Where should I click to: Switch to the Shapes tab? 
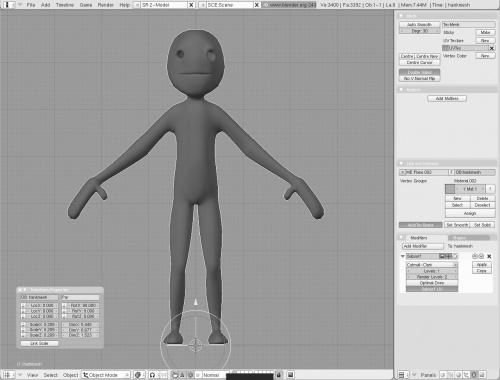(x=469, y=238)
